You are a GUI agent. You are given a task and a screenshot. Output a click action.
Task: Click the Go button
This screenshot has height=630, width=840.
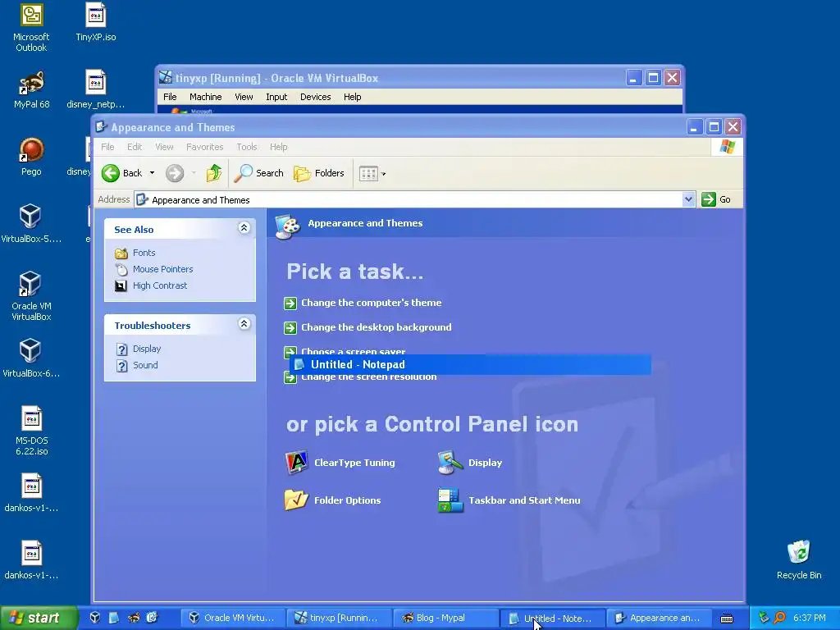(716, 199)
